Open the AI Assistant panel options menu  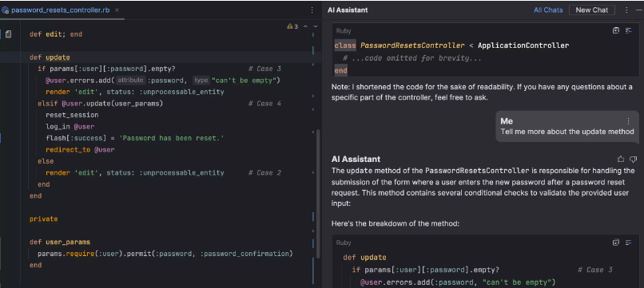click(x=626, y=10)
